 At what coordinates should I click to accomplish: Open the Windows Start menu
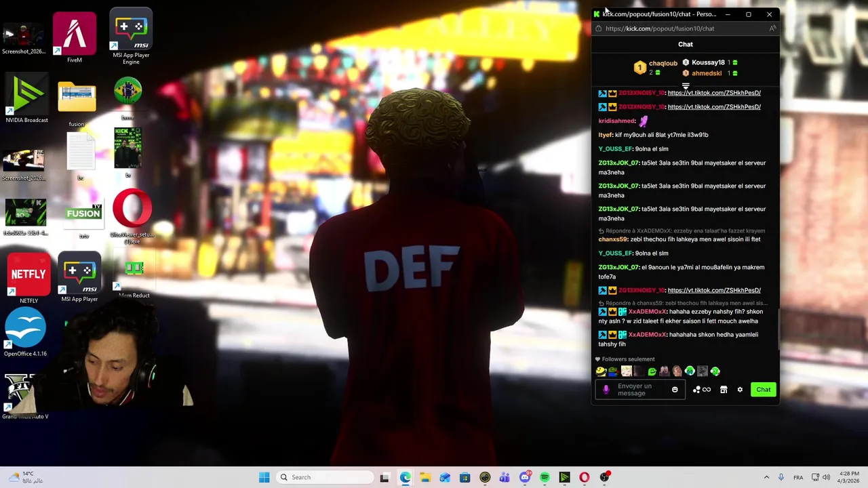pyautogui.click(x=264, y=477)
